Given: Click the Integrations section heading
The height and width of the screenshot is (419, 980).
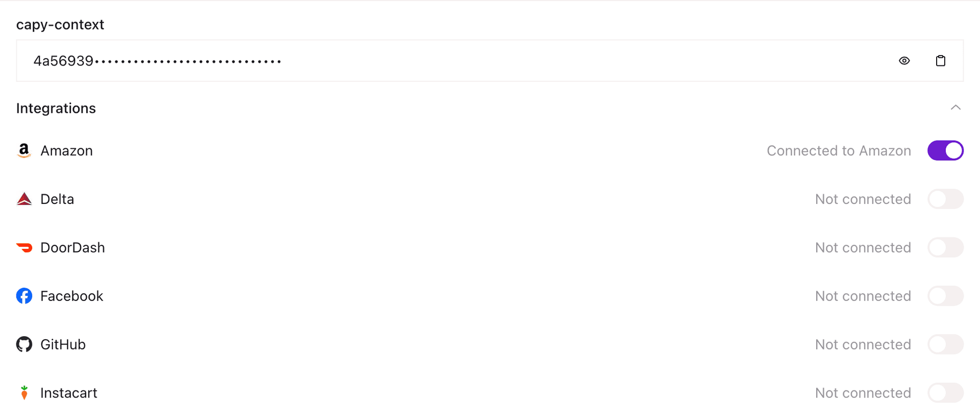Looking at the screenshot, I should tap(56, 108).
